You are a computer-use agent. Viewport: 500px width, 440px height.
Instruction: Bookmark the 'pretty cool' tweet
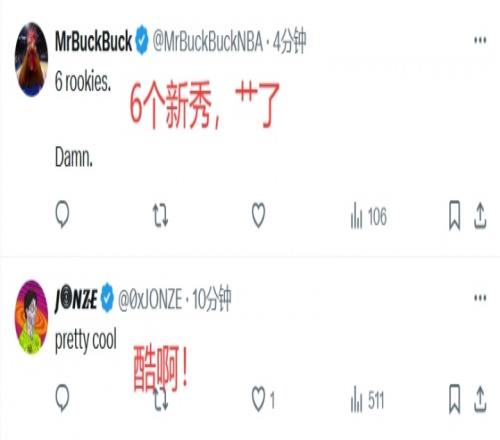click(455, 399)
